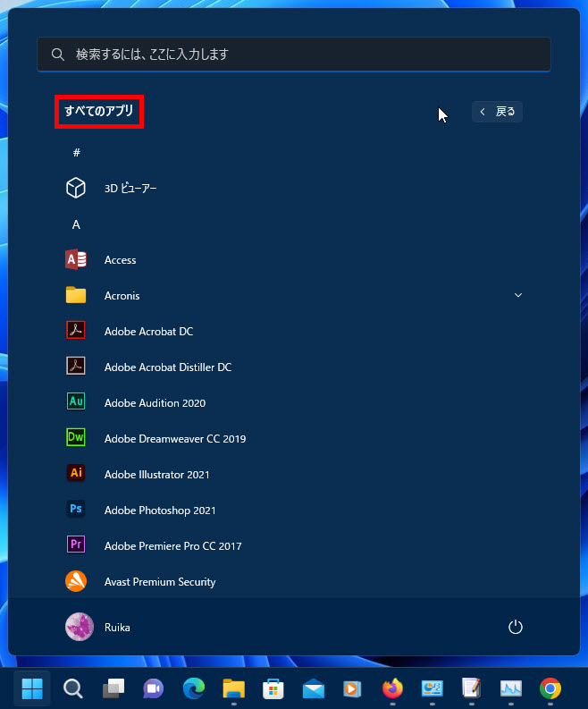Jump to letter index via # header
The height and width of the screenshot is (709, 588).
coord(76,153)
